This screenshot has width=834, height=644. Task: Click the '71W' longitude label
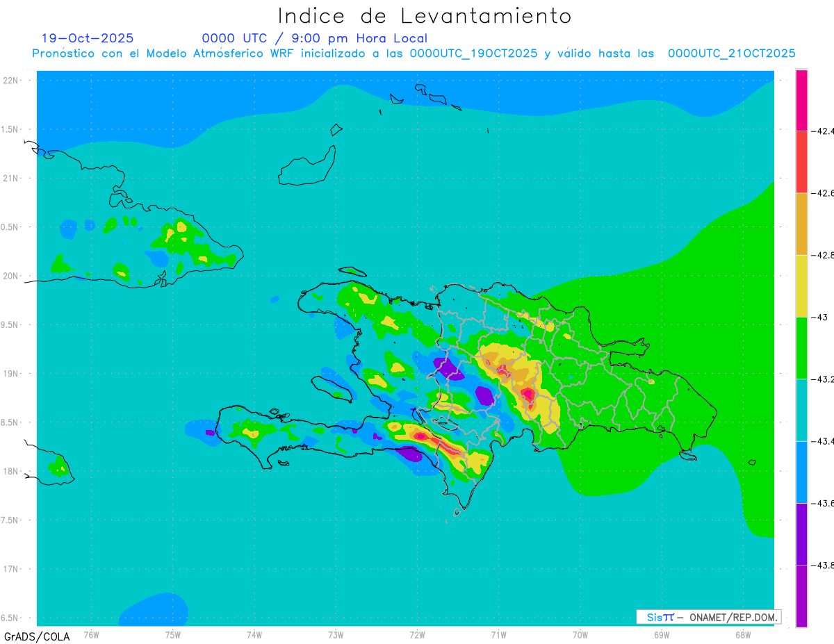(x=498, y=634)
